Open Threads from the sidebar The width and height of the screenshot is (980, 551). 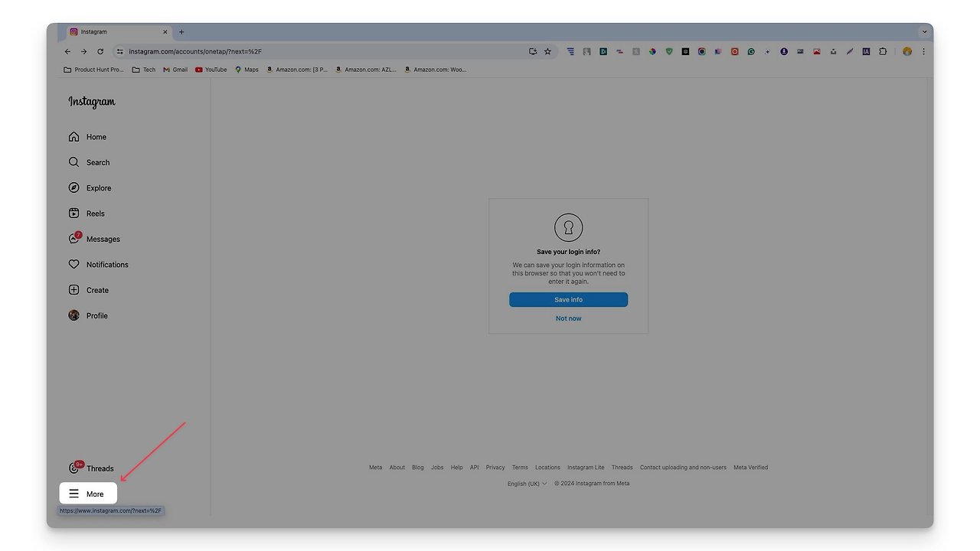click(x=92, y=468)
